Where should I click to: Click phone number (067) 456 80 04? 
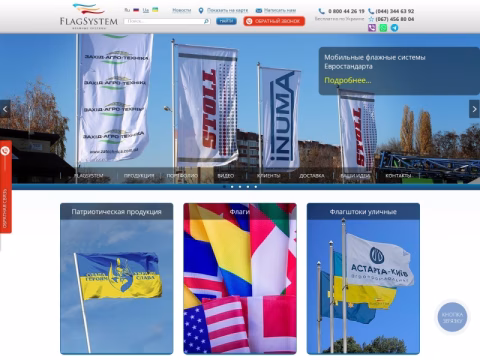tap(395, 19)
